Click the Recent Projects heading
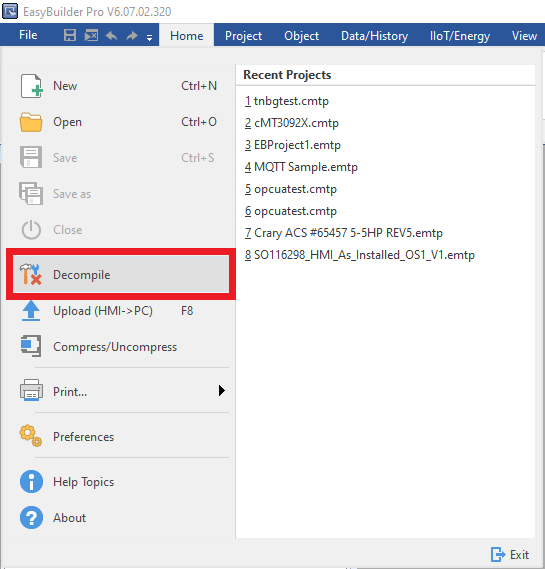This screenshot has height=569, width=545. click(287, 74)
